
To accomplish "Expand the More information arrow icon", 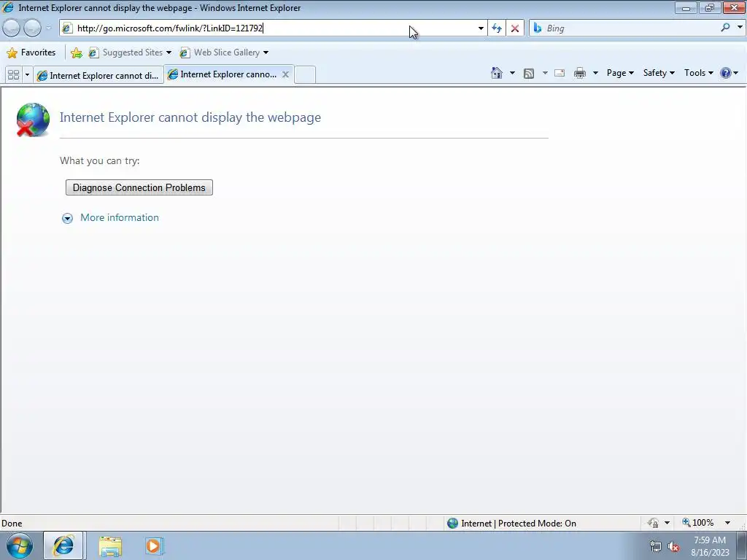I will pos(67,218).
